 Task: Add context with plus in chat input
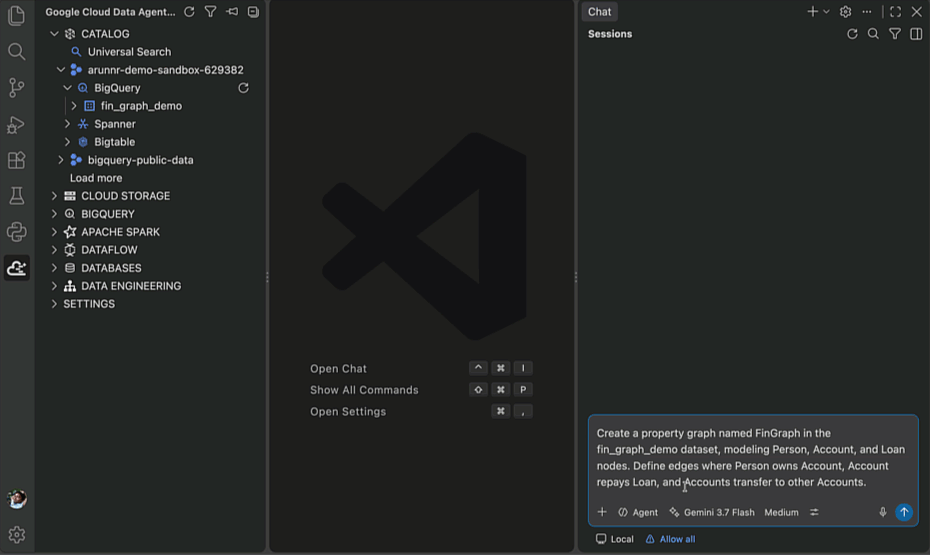tap(602, 512)
